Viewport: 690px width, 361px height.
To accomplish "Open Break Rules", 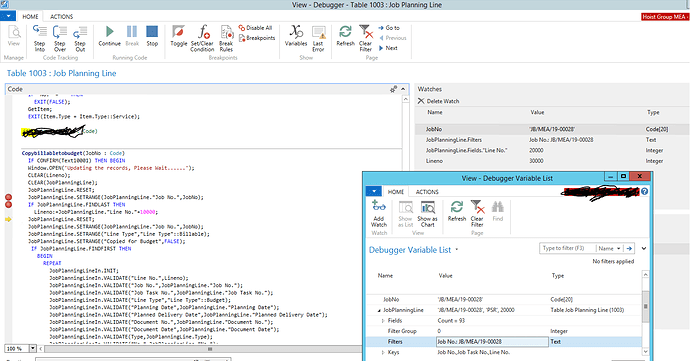I will coord(226,38).
